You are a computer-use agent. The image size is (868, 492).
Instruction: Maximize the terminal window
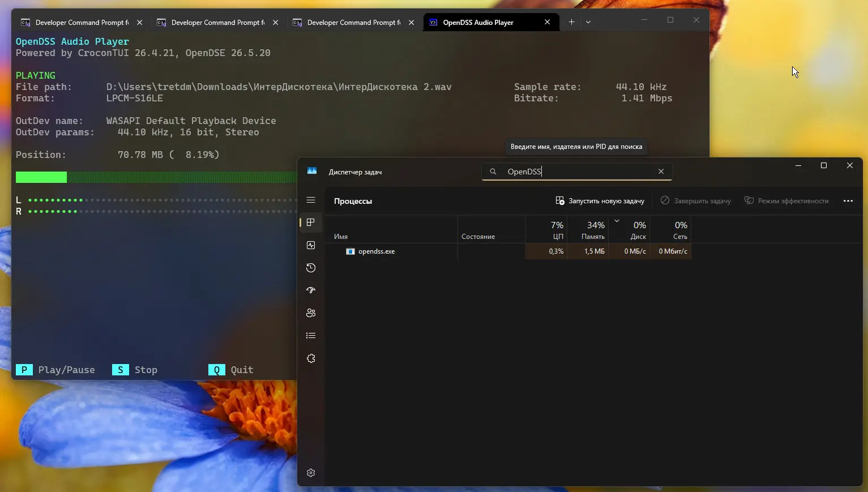[x=670, y=20]
